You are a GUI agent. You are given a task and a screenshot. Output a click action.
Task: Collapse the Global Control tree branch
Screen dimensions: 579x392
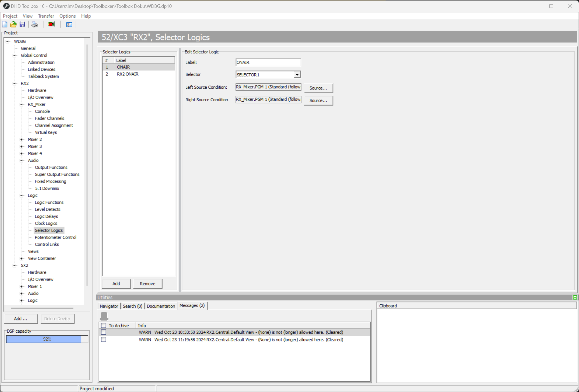click(15, 55)
